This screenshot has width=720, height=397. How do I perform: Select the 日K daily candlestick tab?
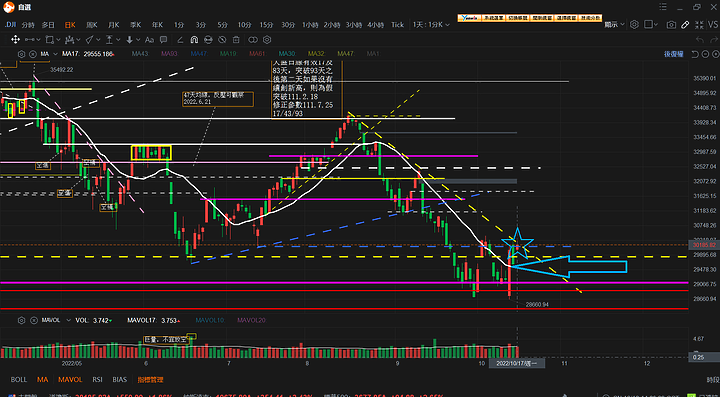pyautogui.click(x=70, y=25)
